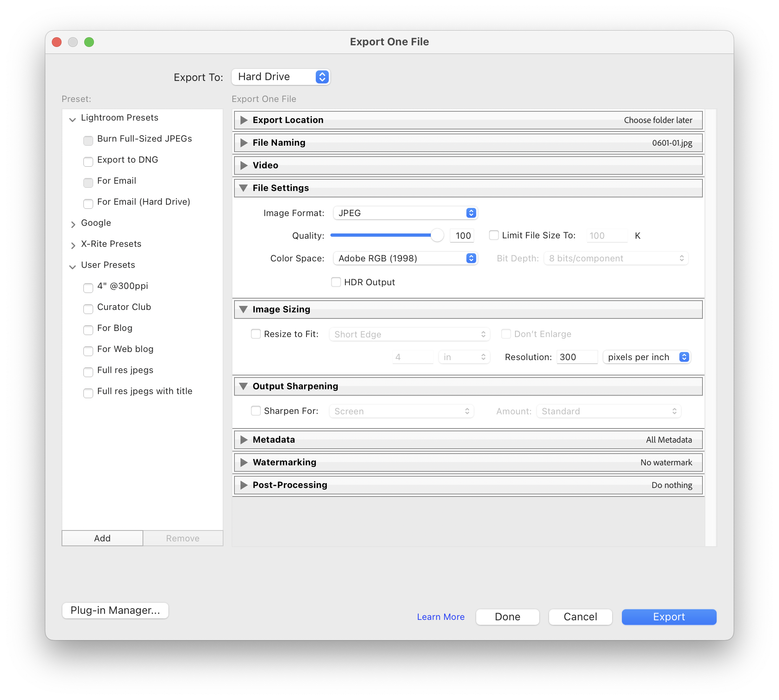Collapse the Image Sizing section triangle
Viewport: 779px width, 700px height.
pos(243,310)
